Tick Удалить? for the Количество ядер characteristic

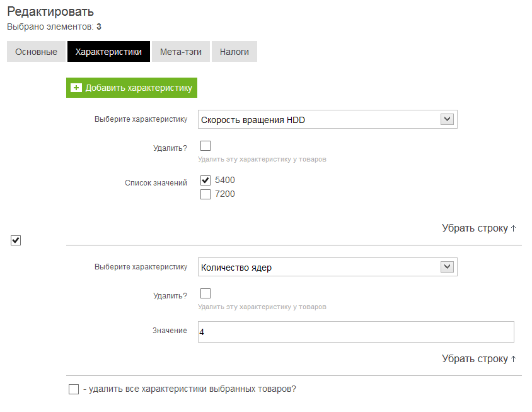pos(205,293)
